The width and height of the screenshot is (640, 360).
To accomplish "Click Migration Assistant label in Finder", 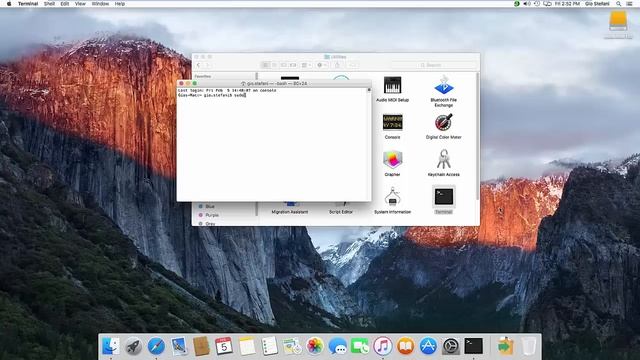I will pyautogui.click(x=290, y=212).
